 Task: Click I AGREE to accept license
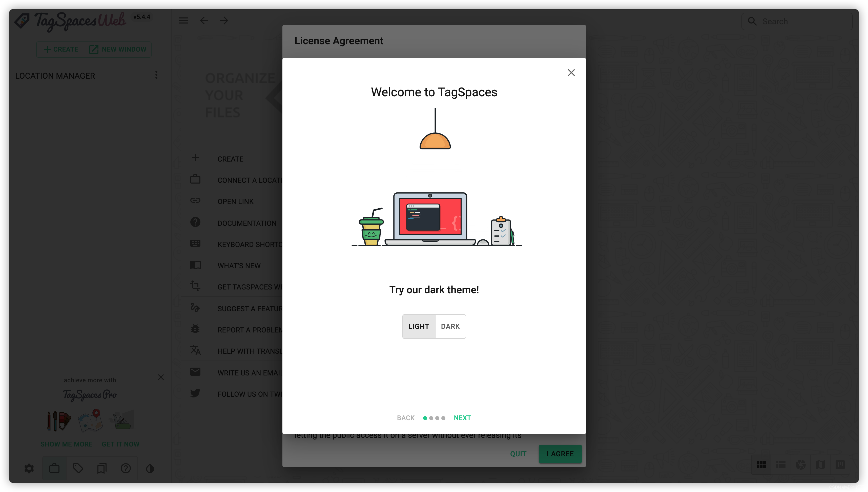559,453
